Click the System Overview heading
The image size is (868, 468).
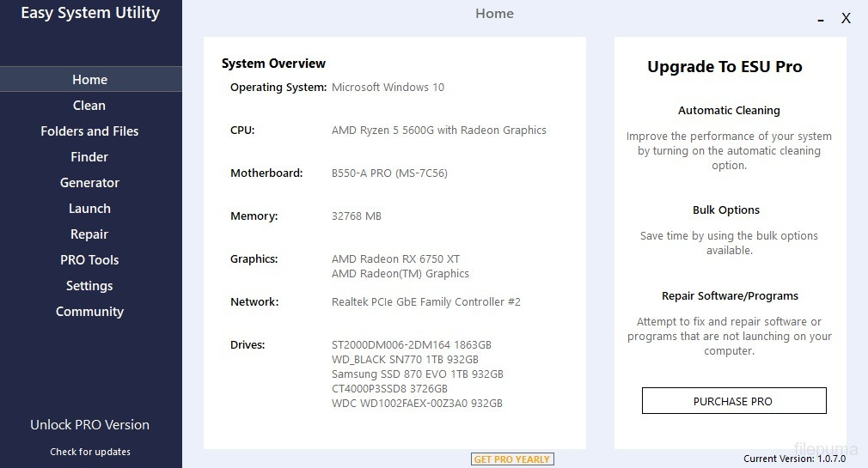pos(273,64)
